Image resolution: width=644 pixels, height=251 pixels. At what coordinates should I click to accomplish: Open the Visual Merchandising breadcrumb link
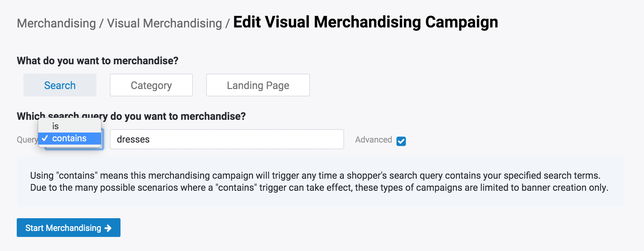tap(164, 23)
